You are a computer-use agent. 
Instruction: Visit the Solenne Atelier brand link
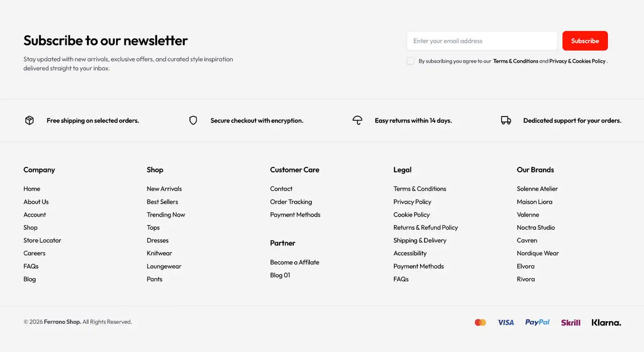tap(537, 189)
